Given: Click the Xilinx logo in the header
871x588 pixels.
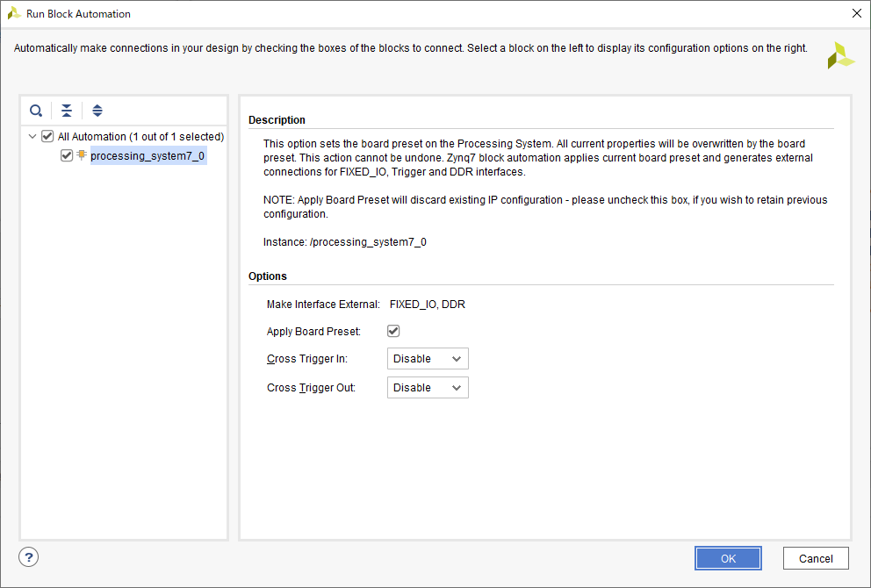Looking at the screenshot, I should pos(839,54).
